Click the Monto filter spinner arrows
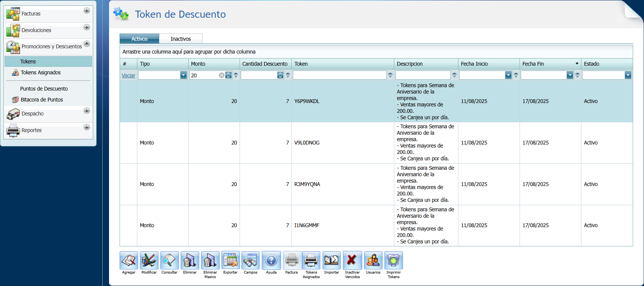644x286 pixels. tap(229, 75)
